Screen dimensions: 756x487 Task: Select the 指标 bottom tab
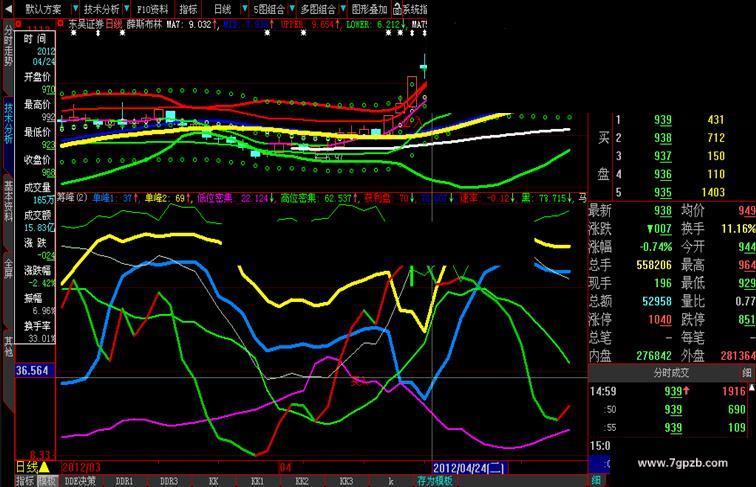(25, 481)
